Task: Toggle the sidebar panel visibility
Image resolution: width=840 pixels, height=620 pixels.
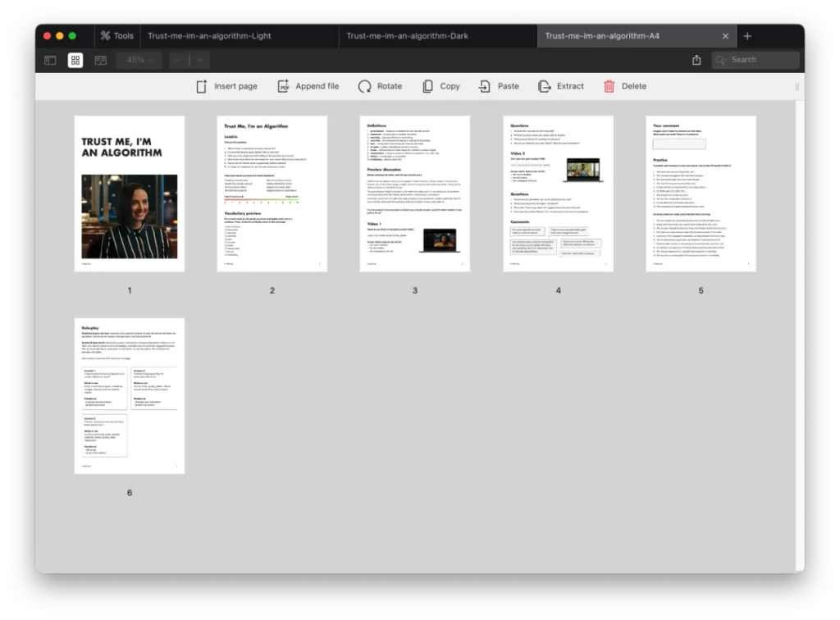Action: click(x=50, y=60)
